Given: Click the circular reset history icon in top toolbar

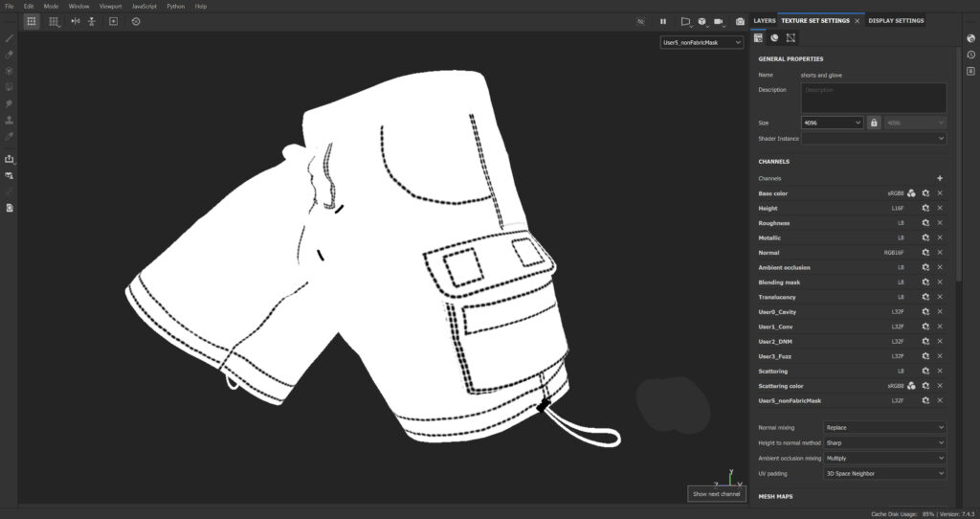Looking at the screenshot, I should (x=136, y=21).
